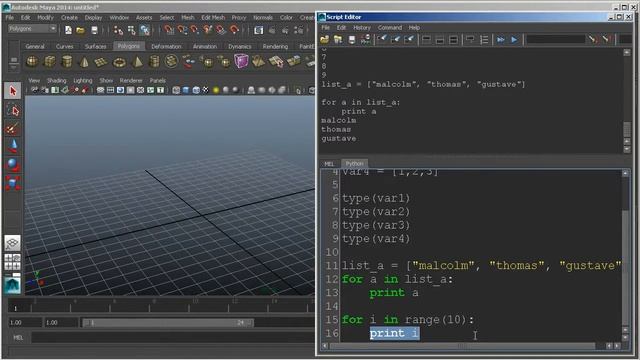Screen dimensions: 640x360
Task: Open the Script Editor Command menu
Action: (x=390, y=28)
